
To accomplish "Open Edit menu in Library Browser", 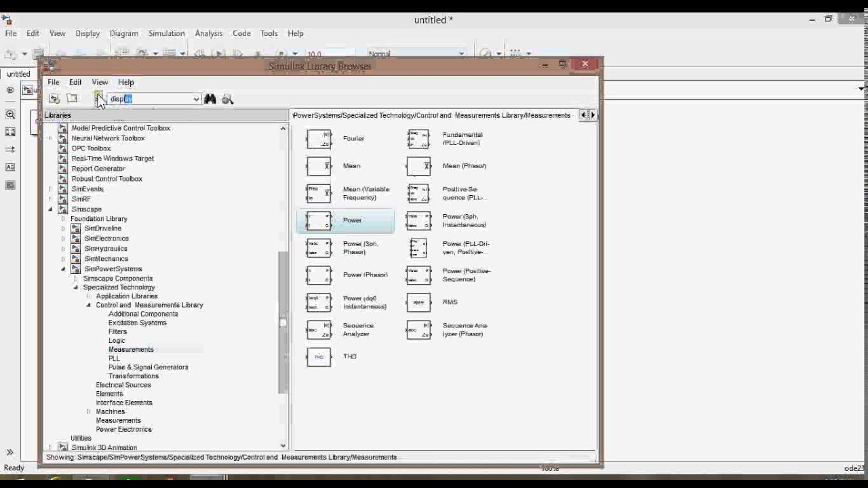I will 75,82.
